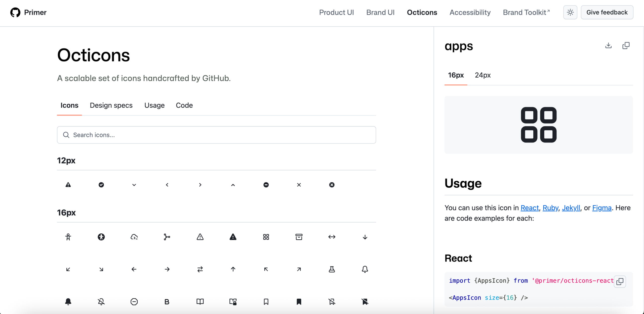This screenshot has width=644, height=314.
Task: Open the archive box icon
Action: pos(299,237)
